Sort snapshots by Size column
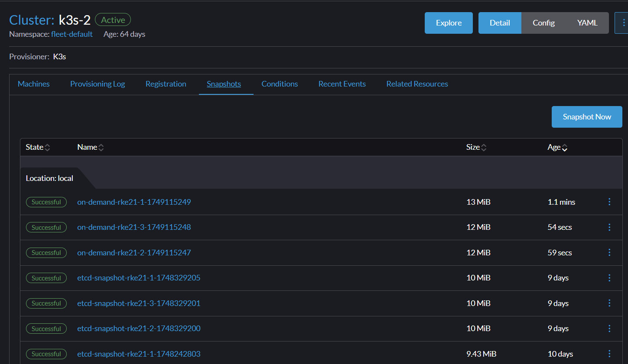Viewport: 628px width, 364px height. pos(476,147)
